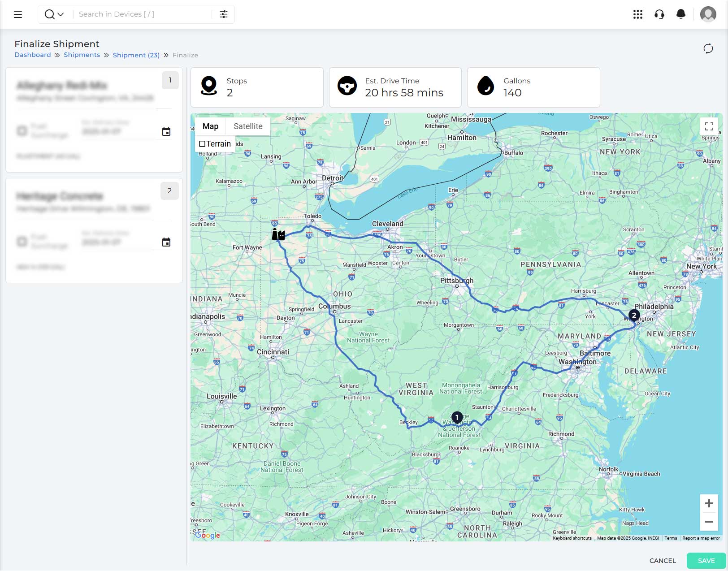Cancel finalizing the shipment
The width and height of the screenshot is (728, 571).
tap(662, 561)
